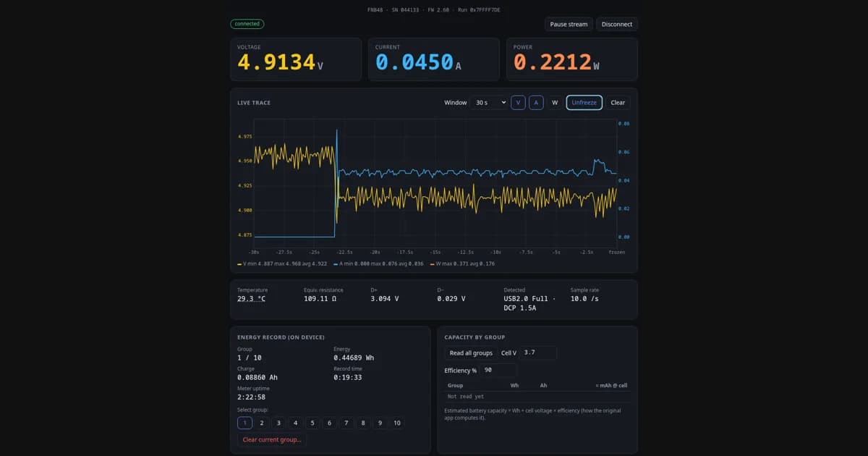The height and width of the screenshot is (456, 868).
Task: Toggle the A current trace button
Action: (536, 103)
